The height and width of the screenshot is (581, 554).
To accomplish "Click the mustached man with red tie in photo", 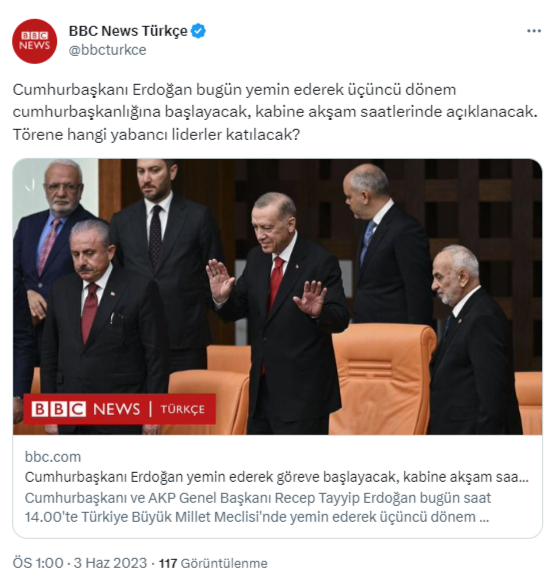I will (102, 326).
